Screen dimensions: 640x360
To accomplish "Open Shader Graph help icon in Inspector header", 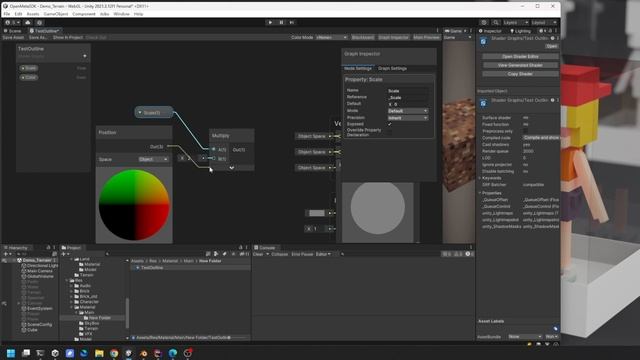I will point(553,38).
